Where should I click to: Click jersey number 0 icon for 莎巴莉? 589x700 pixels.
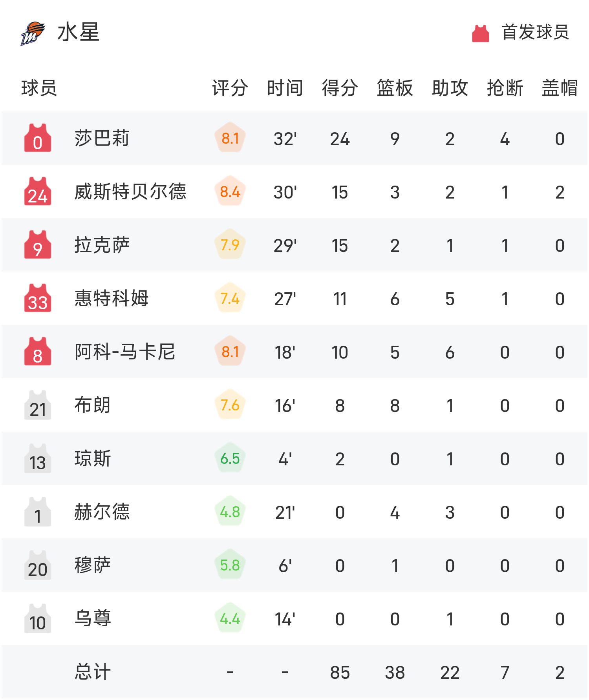point(38,139)
